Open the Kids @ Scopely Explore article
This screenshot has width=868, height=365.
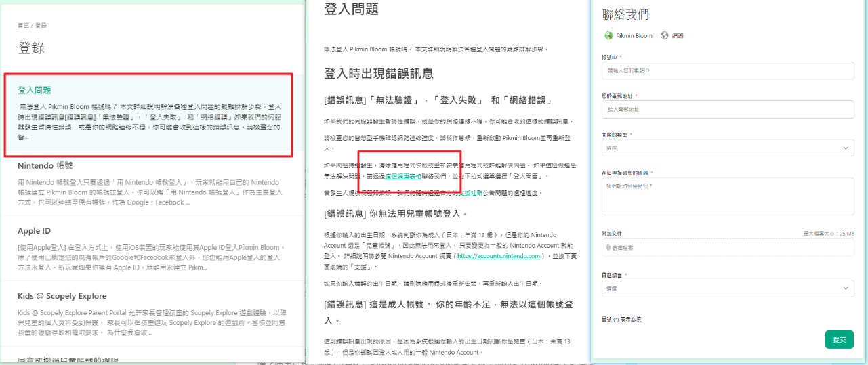click(x=62, y=296)
